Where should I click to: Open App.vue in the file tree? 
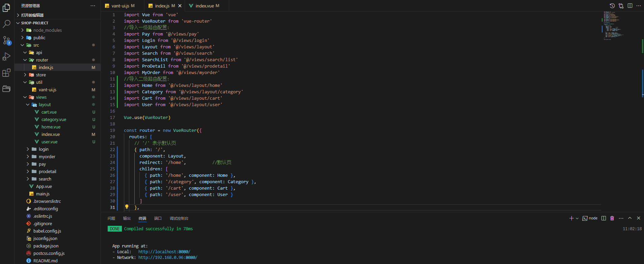[58, 187]
